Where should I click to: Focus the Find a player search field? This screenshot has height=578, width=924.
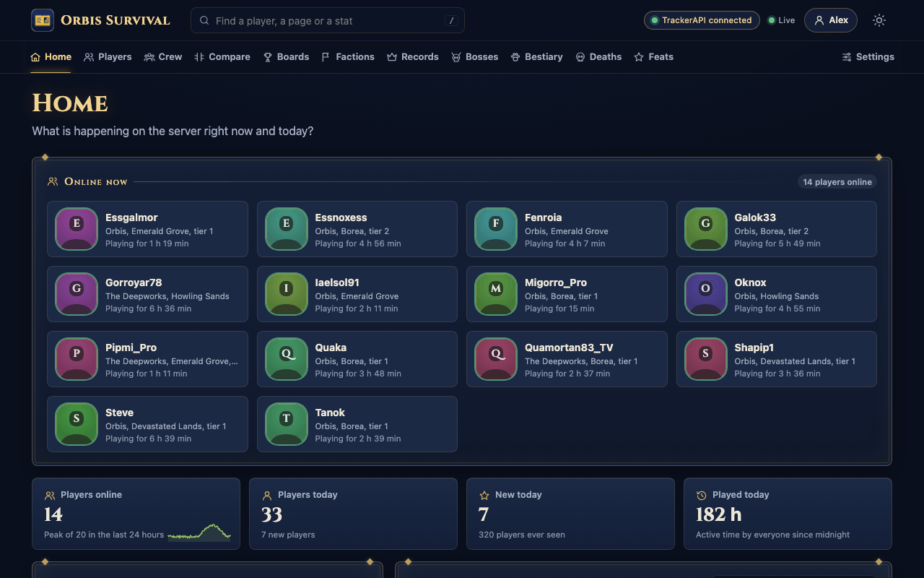pos(328,20)
